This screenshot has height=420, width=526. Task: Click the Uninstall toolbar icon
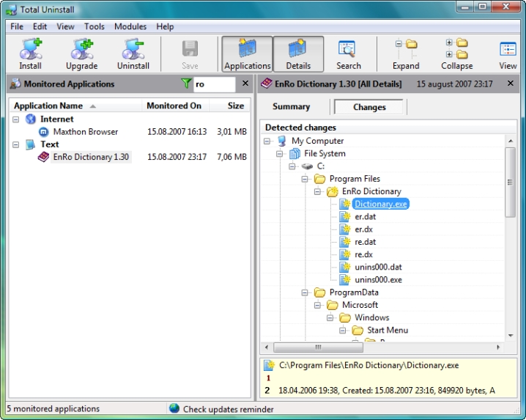coord(133,54)
